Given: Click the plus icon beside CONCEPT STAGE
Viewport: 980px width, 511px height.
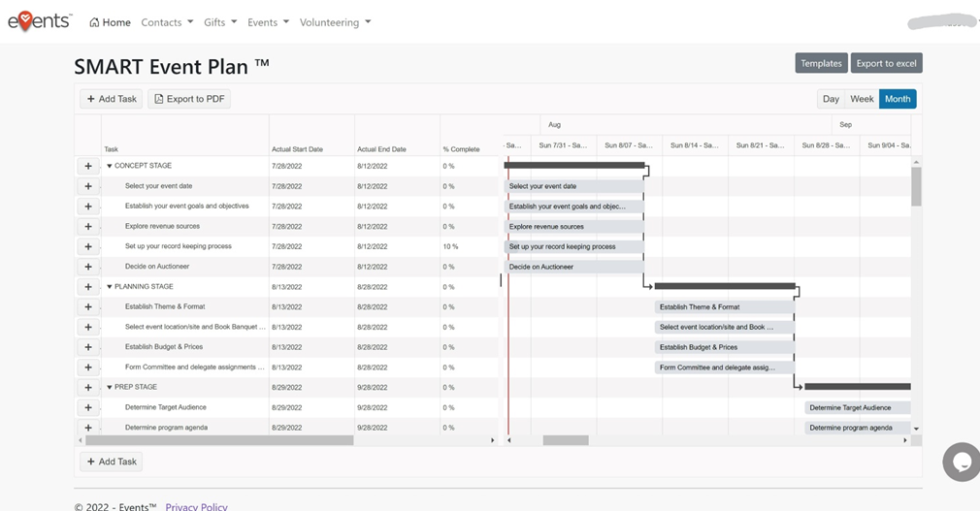Looking at the screenshot, I should tap(88, 166).
